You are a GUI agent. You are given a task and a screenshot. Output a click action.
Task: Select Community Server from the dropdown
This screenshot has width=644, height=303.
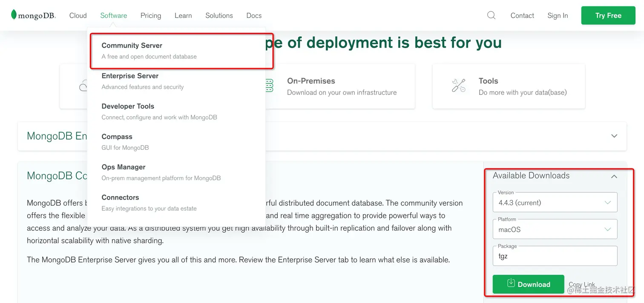click(x=176, y=51)
